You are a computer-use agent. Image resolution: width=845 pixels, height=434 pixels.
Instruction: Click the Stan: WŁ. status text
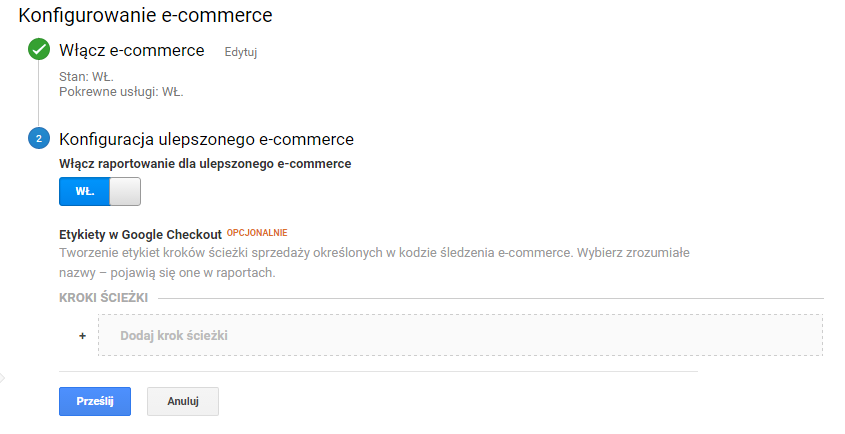(87, 75)
